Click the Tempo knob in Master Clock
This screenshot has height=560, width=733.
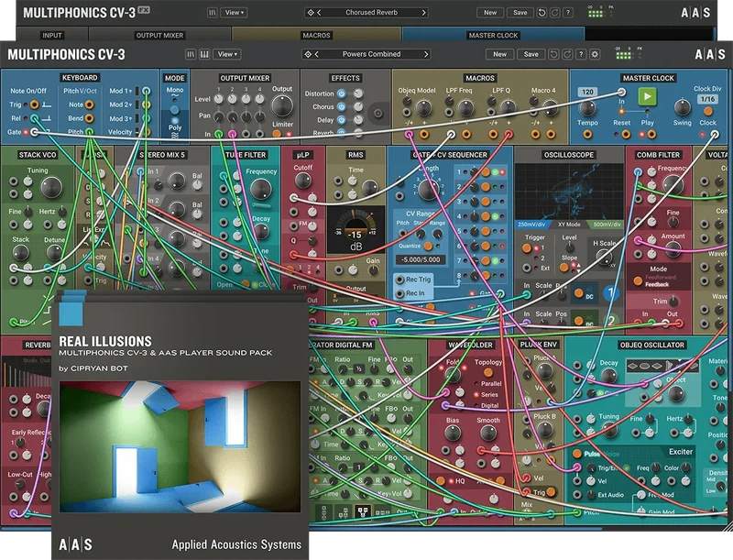tap(587, 108)
